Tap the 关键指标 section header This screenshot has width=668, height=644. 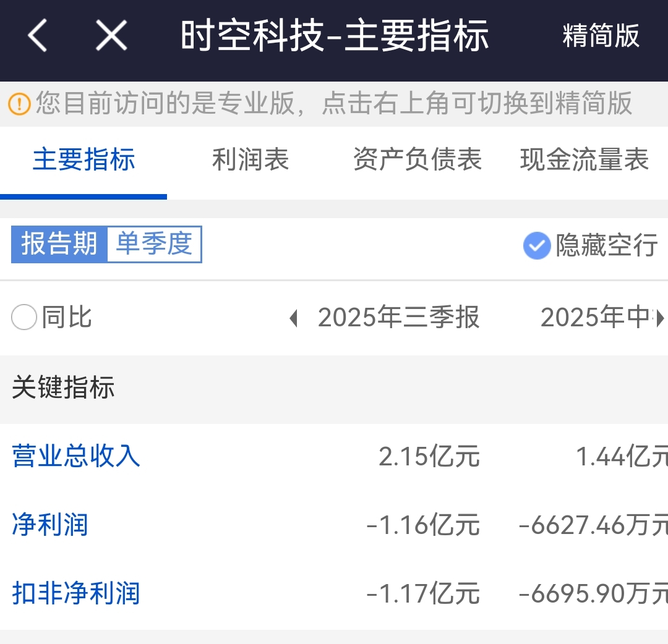[63, 389]
